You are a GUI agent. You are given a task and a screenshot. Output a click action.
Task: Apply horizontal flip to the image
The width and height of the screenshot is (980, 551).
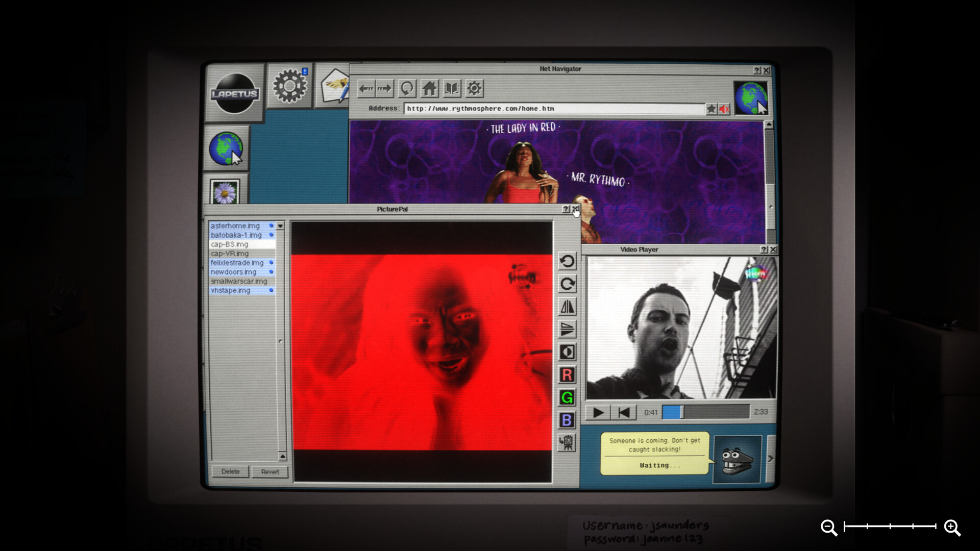(x=567, y=307)
